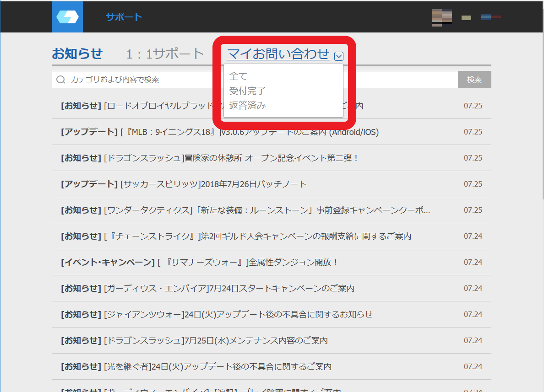The height and width of the screenshot is (392, 544).
Task: Click the blue service logo in the header
Action: tap(67, 16)
